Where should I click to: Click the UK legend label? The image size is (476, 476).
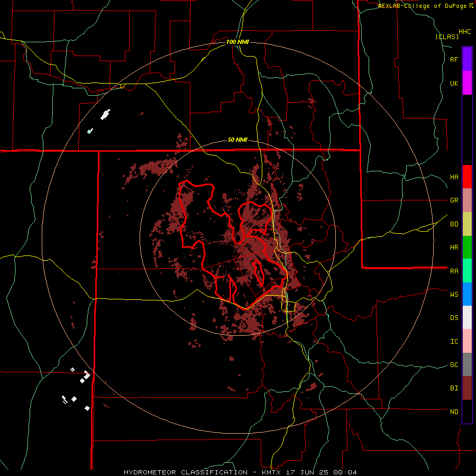coord(454,83)
